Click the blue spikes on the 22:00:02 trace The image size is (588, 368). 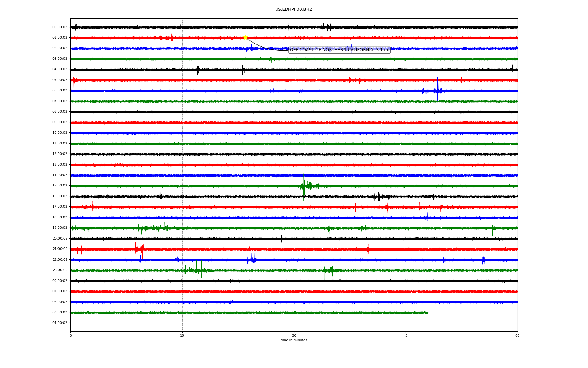[x=252, y=259]
